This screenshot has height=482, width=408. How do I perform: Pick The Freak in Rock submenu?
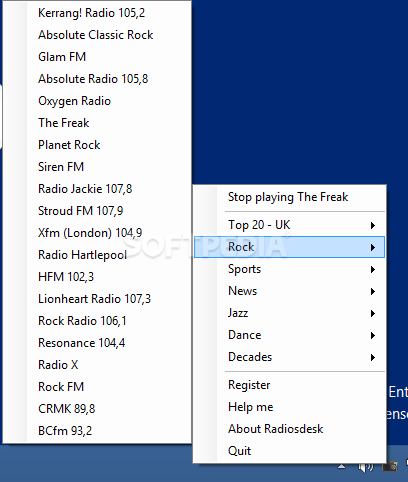point(97,123)
